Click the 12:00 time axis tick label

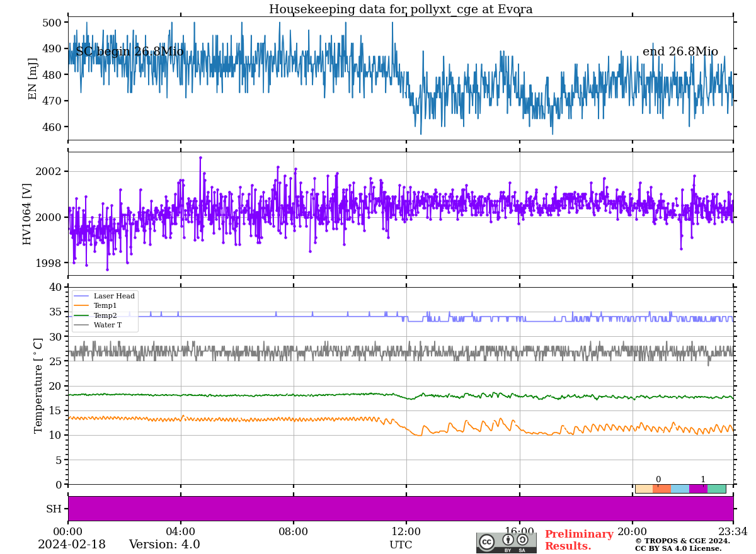(x=406, y=532)
